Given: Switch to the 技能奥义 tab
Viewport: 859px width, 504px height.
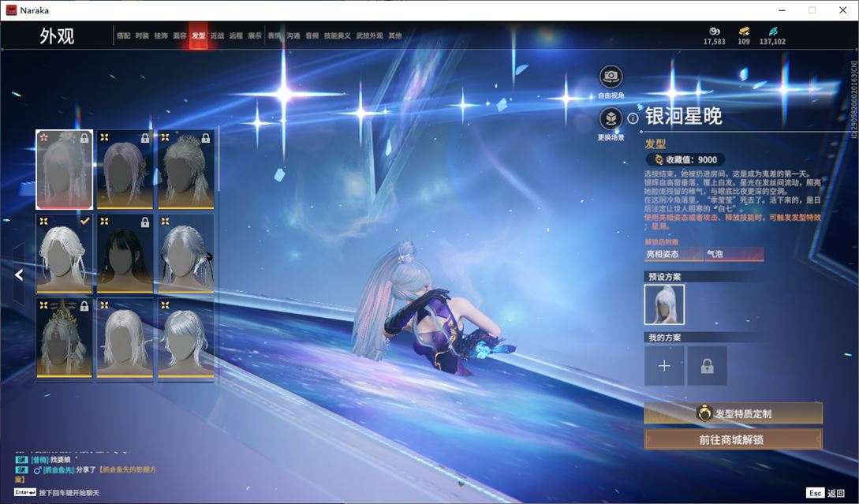Looking at the screenshot, I should click(338, 35).
